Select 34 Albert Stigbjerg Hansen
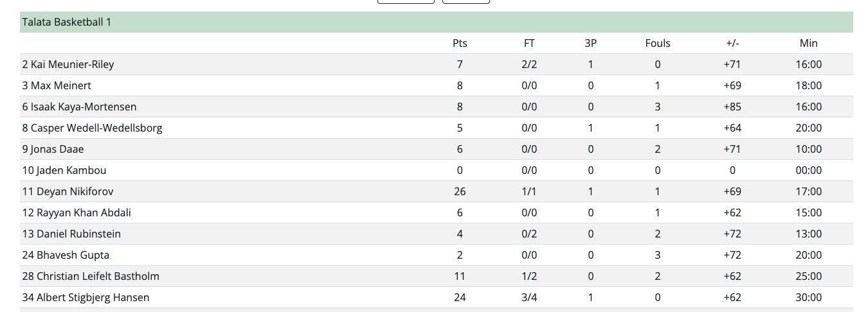Screen dimensions: 868x312 click(x=86, y=297)
